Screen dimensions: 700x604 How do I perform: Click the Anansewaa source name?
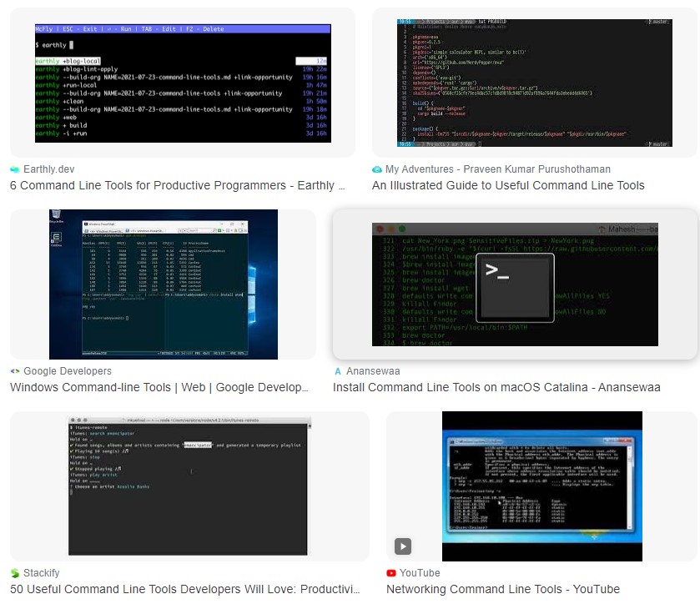[373, 371]
